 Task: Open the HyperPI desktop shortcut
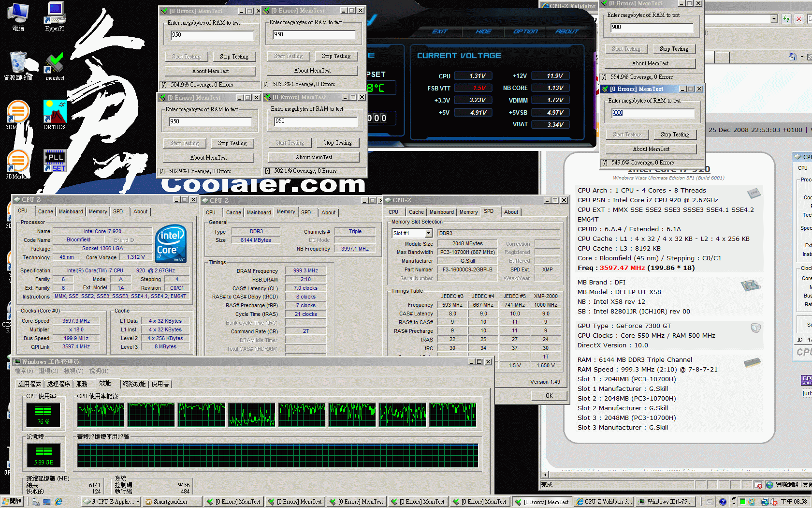coord(55,16)
